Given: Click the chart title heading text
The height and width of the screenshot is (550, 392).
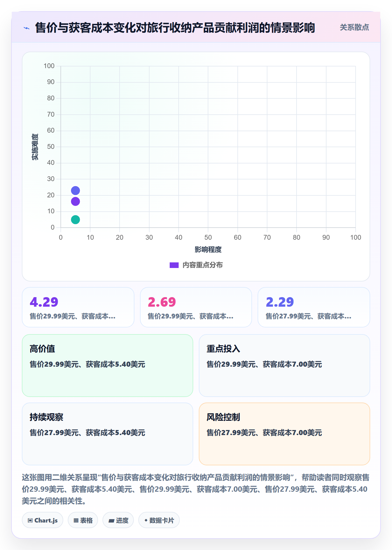Looking at the screenshot, I should pos(175,28).
